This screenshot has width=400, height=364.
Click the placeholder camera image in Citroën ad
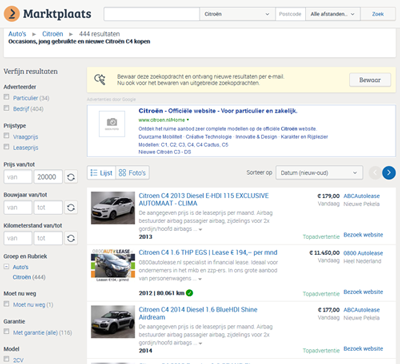(112, 124)
